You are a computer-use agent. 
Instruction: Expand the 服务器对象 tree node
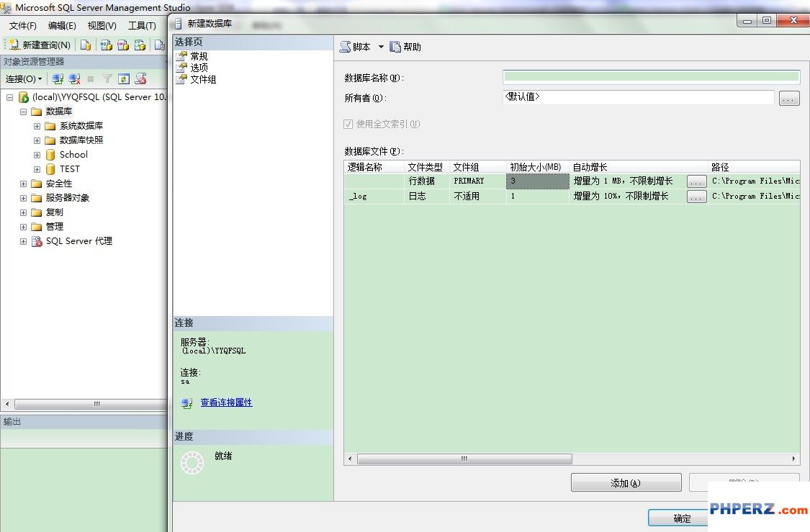point(23,199)
